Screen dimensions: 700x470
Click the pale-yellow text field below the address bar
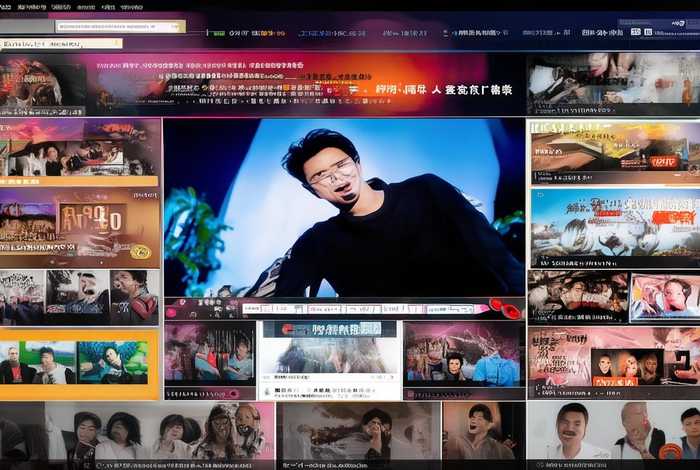[x=61, y=44]
